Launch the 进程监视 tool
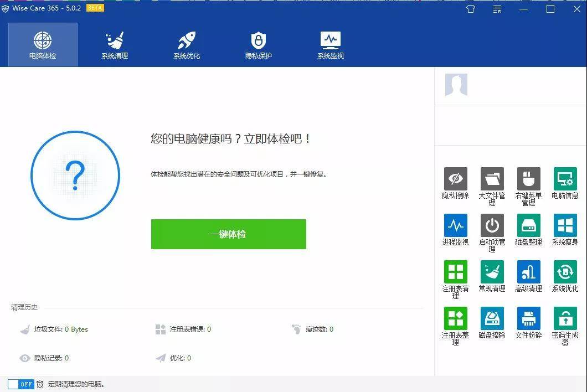This screenshot has width=587, height=392. [x=455, y=230]
